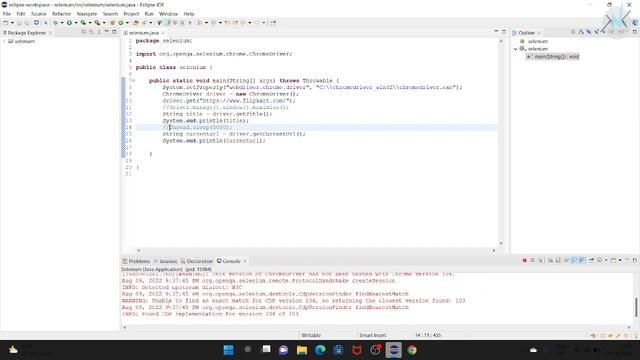Open the Run dropdown arrow
640x360 pixels.
pos(76,23)
